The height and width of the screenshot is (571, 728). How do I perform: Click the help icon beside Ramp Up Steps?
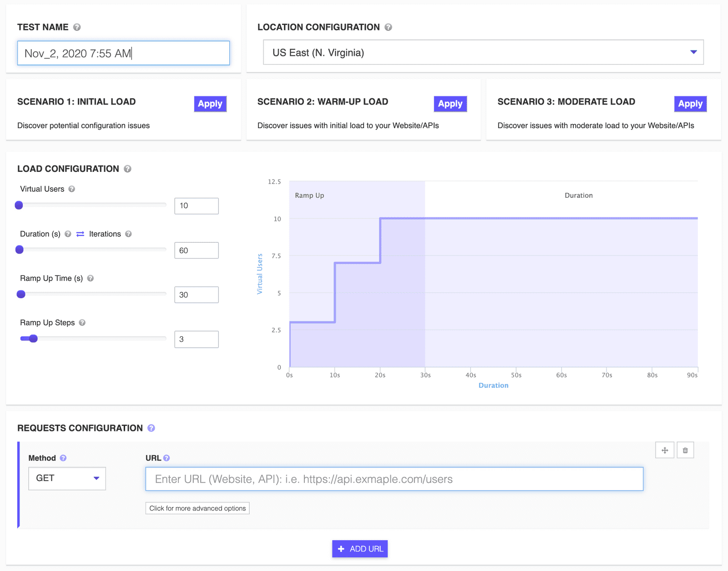[82, 322]
